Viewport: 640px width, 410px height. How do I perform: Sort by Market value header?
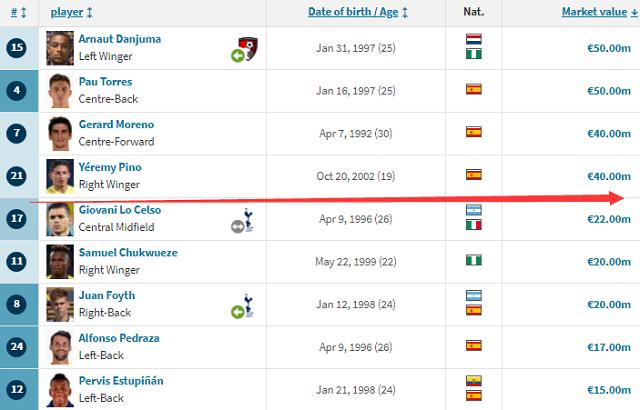(x=600, y=12)
